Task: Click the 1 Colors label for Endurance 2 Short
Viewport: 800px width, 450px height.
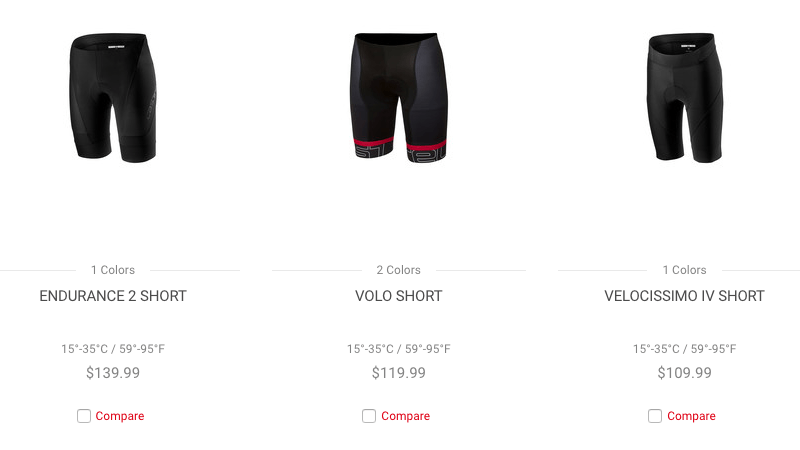Action: [113, 270]
